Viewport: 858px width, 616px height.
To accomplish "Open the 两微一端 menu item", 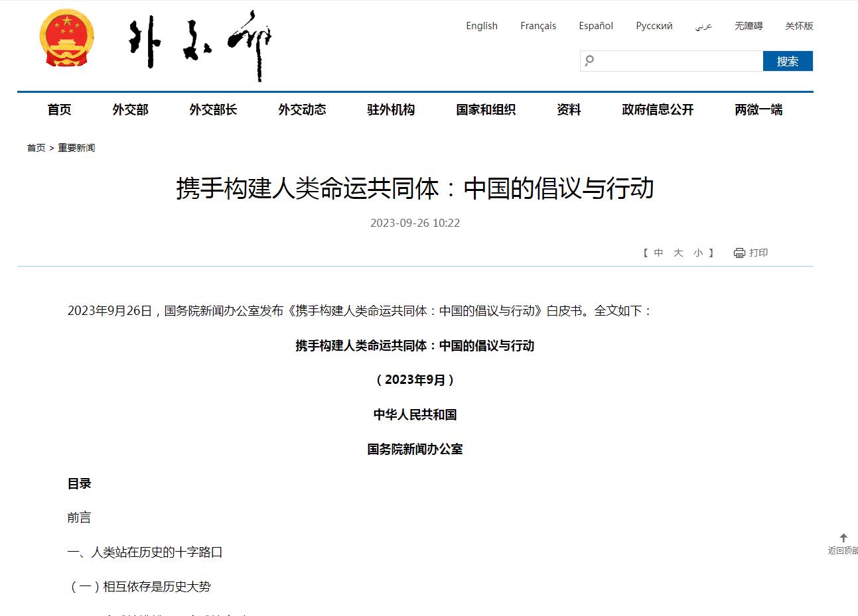I will [x=758, y=109].
